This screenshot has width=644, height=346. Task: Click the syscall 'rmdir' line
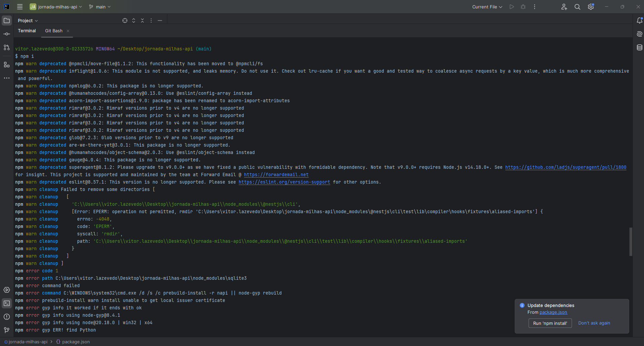(x=69, y=234)
